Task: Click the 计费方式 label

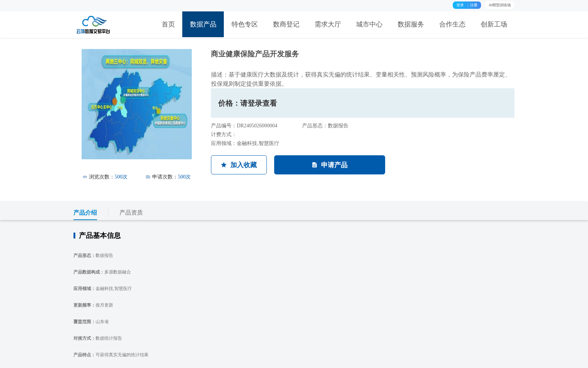Action: [x=223, y=135]
